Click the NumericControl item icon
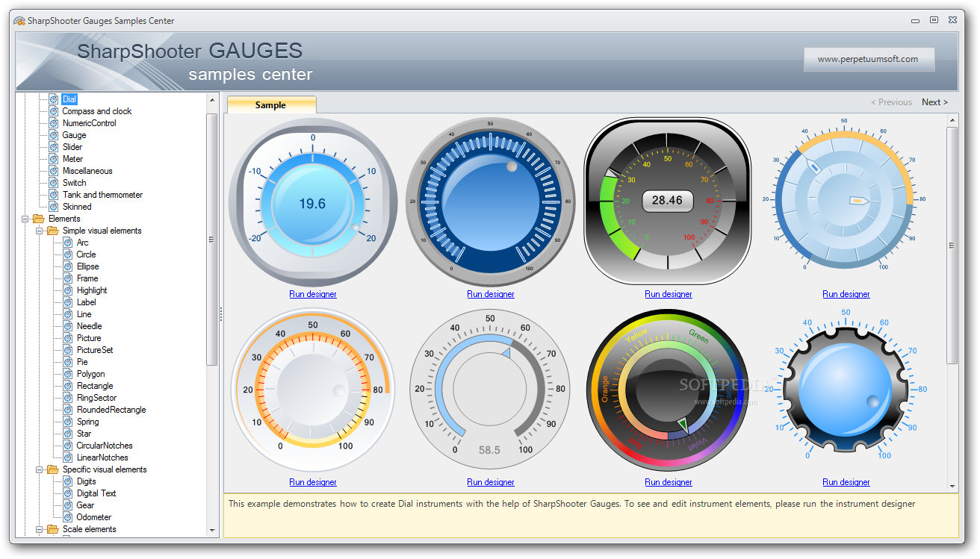The width and height of the screenshot is (980, 559). 54,123
